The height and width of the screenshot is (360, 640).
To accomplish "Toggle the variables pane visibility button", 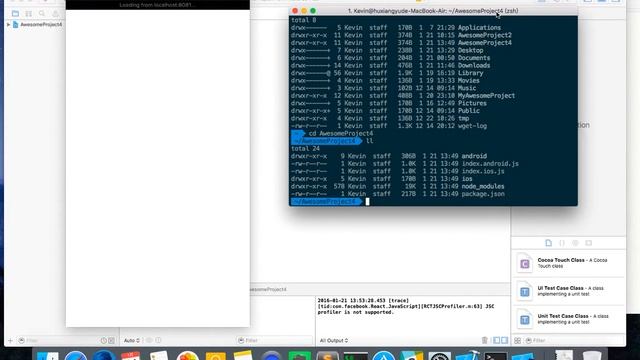I will [x=496, y=340].
